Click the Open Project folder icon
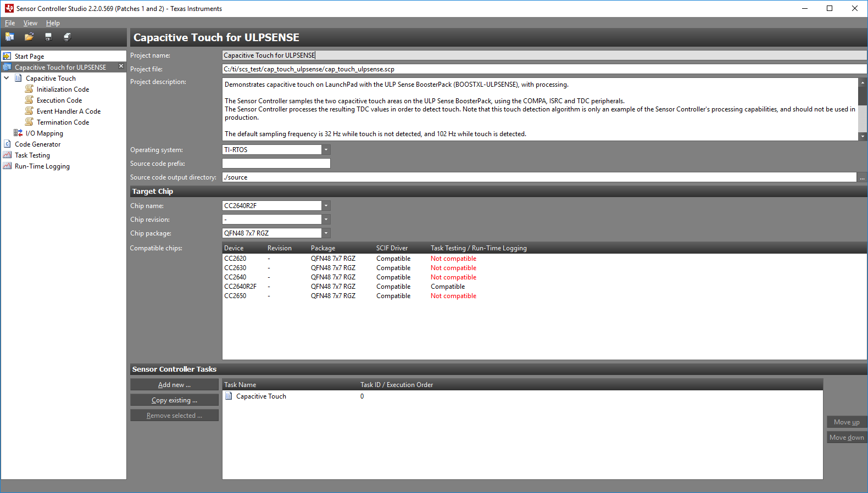 [x=29, y=37]
